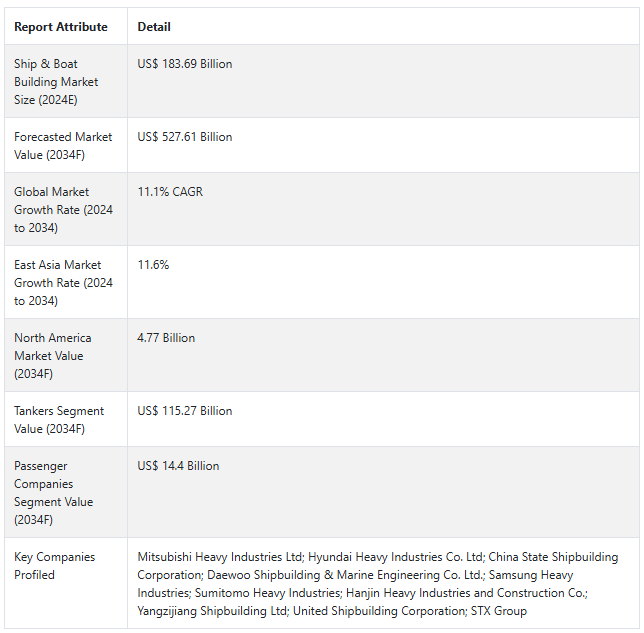Click the US$ 527.61 Billion value

(x=185, y=137)
